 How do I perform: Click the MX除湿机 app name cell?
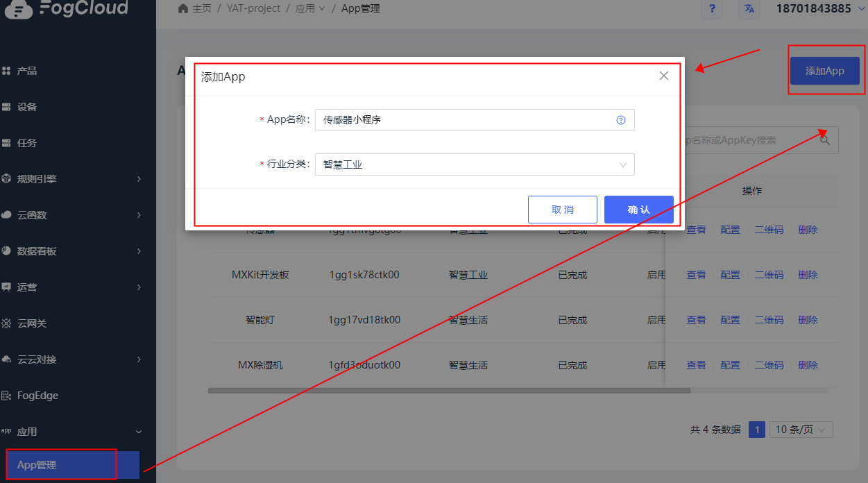pos(260,365)
